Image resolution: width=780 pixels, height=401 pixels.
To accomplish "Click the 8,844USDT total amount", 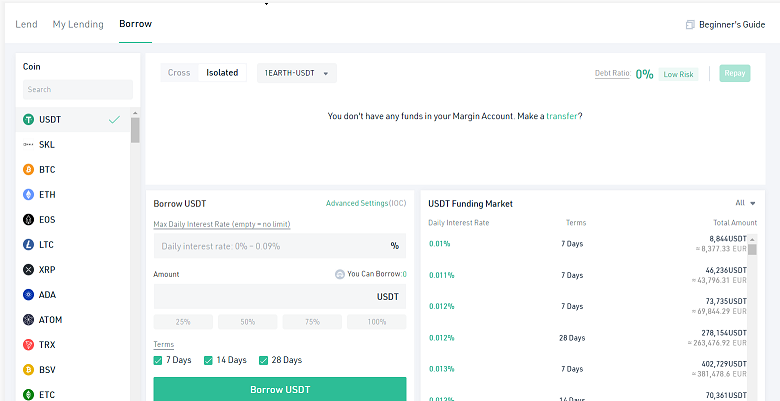I will (728, 239).
